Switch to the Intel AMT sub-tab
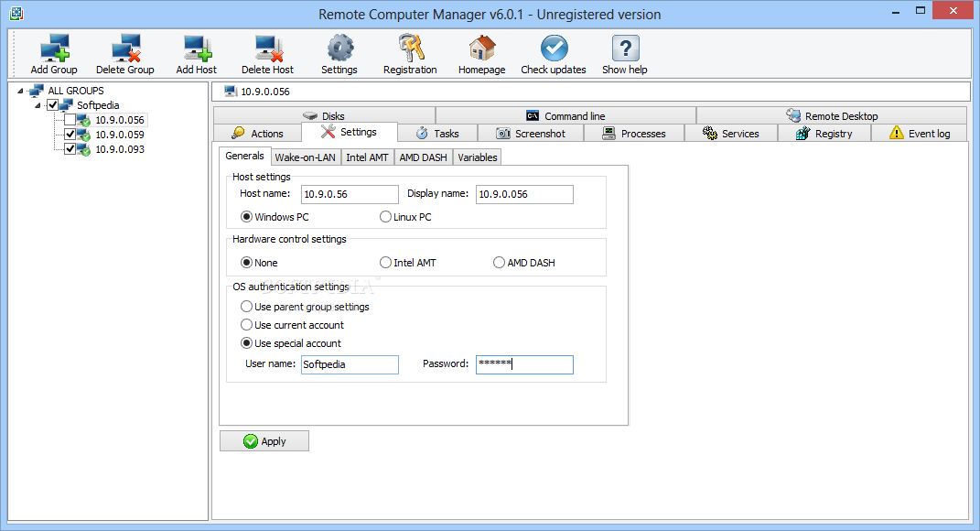Image resolution: width=980 pixels, height=531 pixels. coord(368,157)
